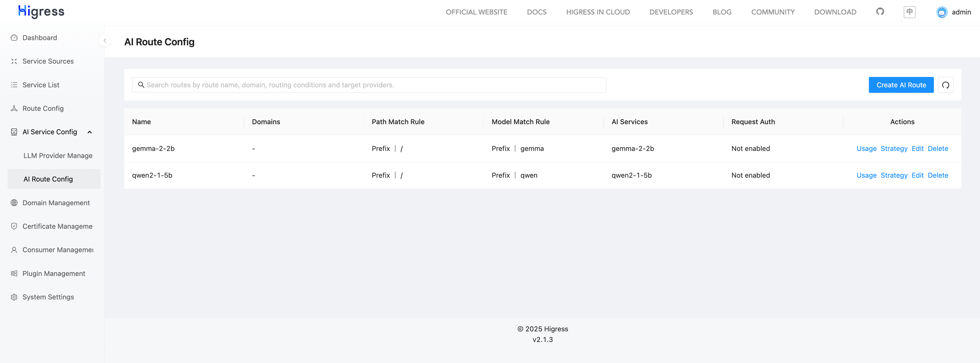
Task: View Usage for gemma-2-2b route
Action: 866,148
